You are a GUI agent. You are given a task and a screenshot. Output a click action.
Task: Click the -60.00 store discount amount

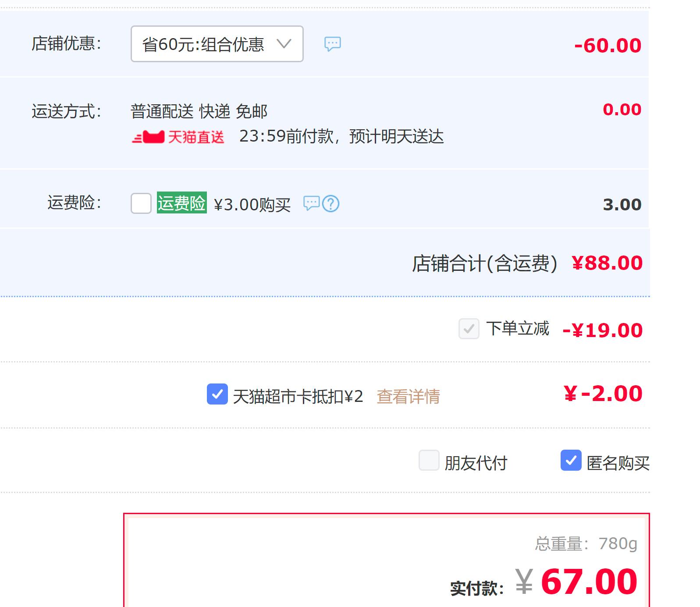[x=608, y=46]
